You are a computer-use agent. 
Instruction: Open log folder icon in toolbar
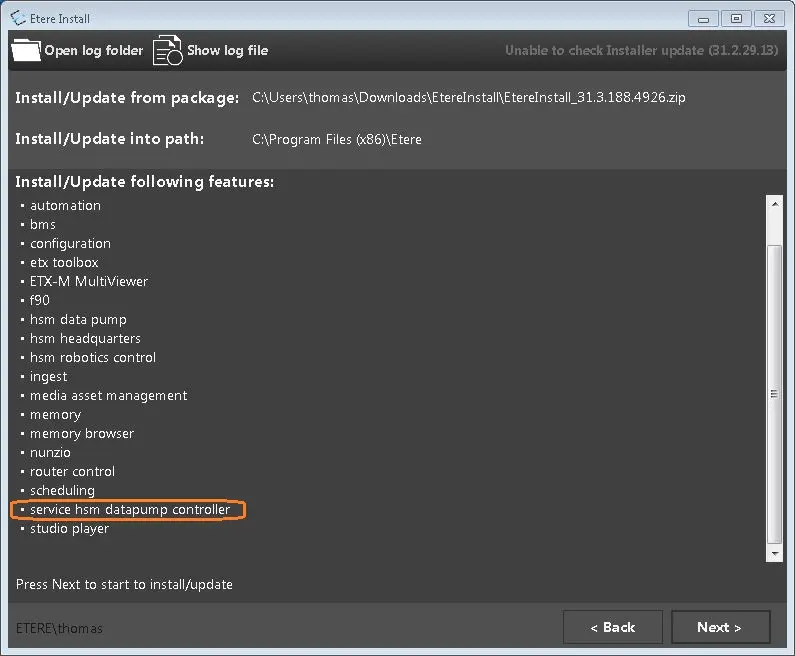(26, 50)
